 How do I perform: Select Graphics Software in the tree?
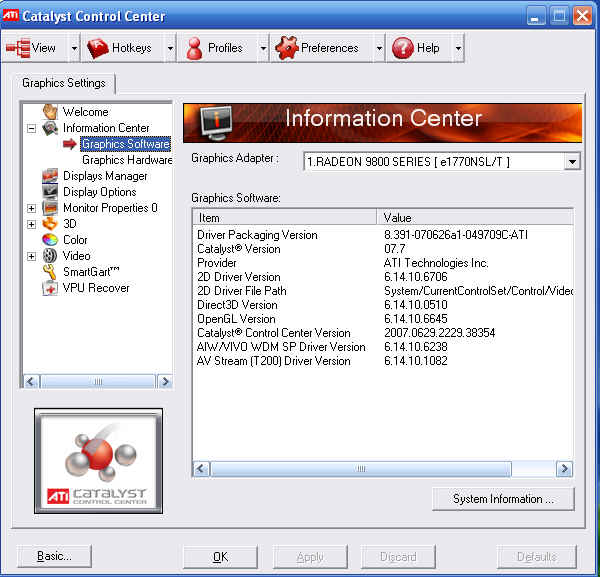click(126, 144)
